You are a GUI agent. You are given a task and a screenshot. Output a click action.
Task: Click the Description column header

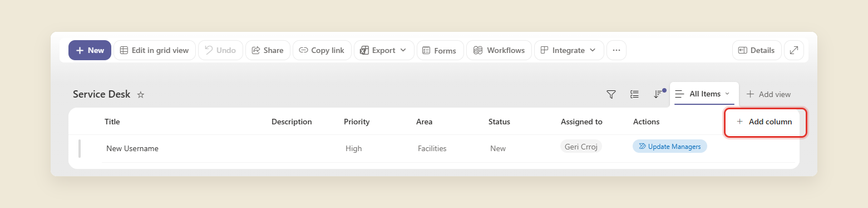292,122
